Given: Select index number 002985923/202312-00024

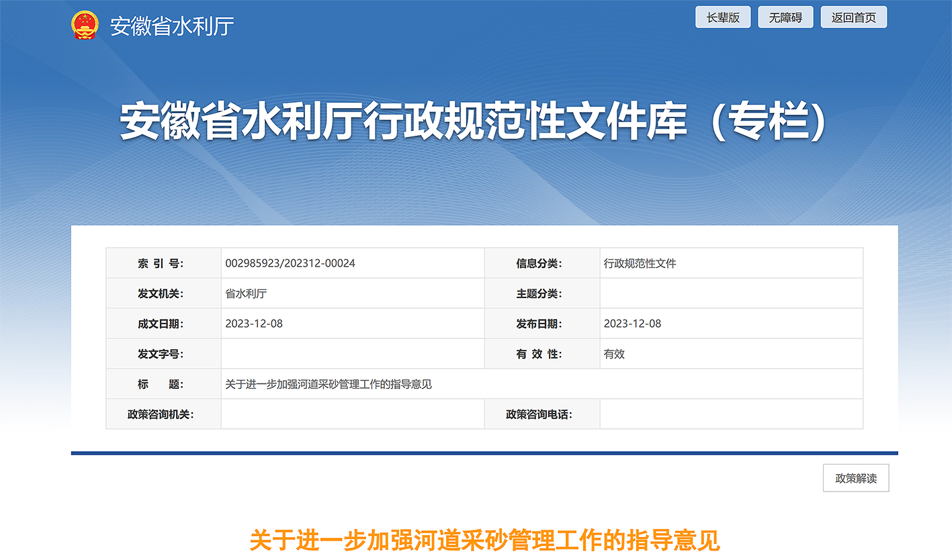Looking at the screenshot, I should click(x=290, y=263).
